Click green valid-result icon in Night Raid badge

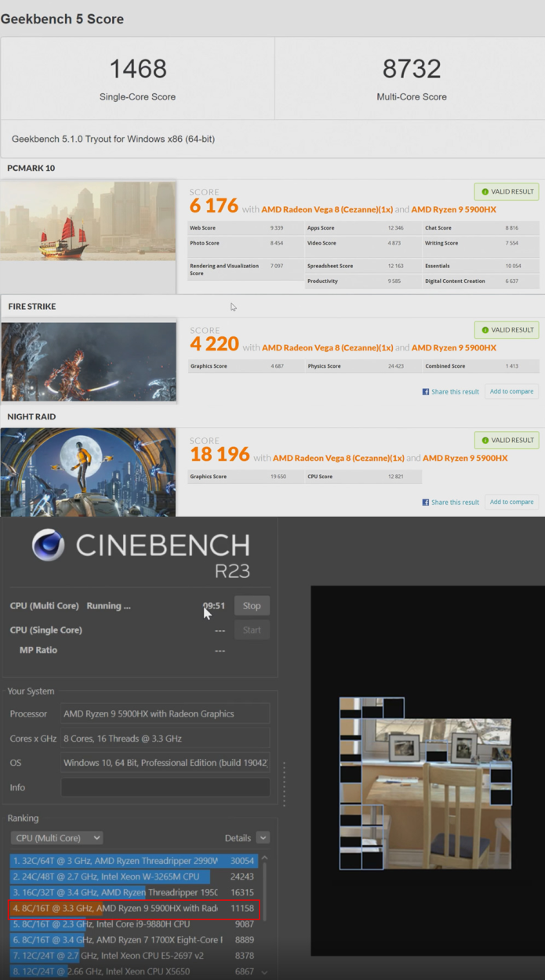pyautogui.click(x=485, y=441)
